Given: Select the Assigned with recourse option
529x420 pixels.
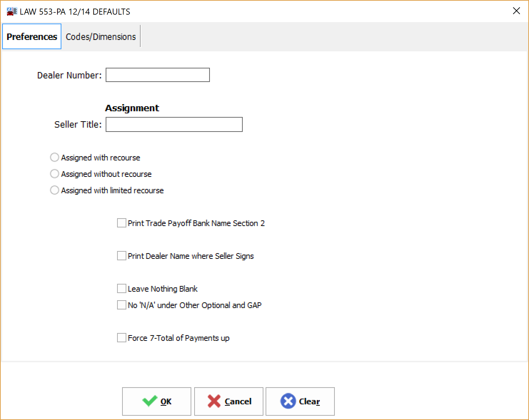Looking at the screenshot, I should [54, 157].
